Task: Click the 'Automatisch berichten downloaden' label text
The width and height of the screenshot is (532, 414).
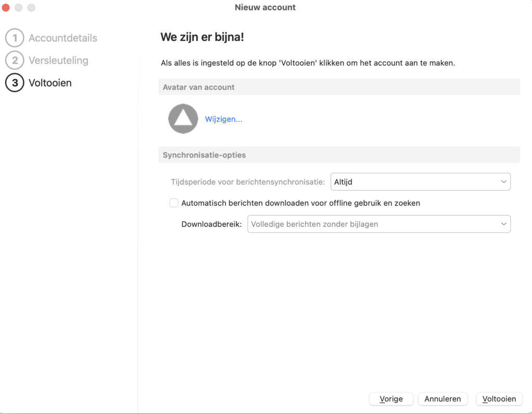Action: click(x=300, y=203)
